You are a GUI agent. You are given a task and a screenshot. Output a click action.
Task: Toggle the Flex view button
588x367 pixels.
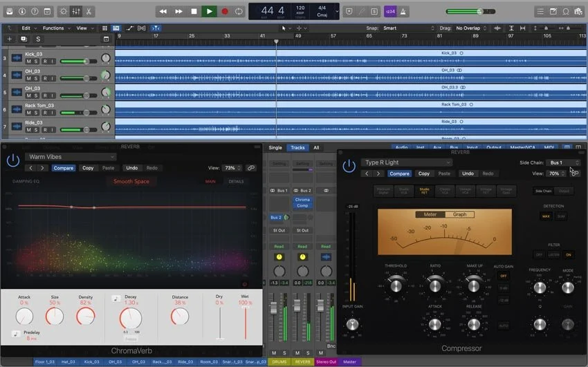coord(141,28)
